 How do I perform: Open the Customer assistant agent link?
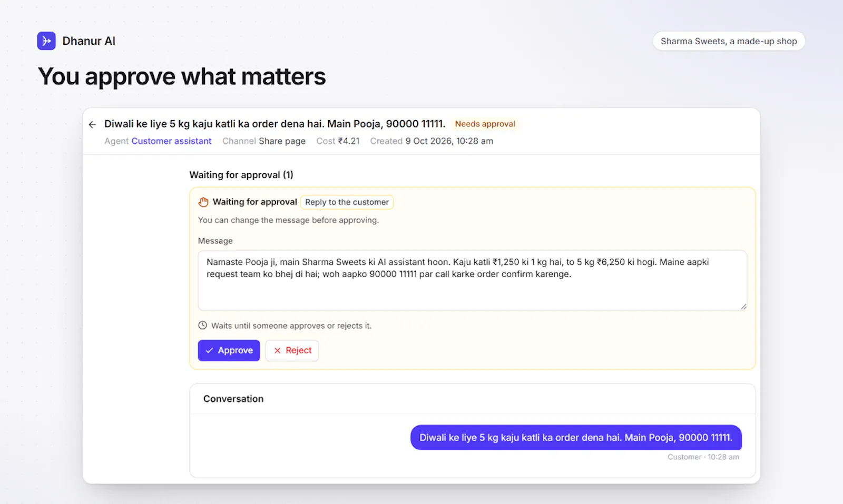coord(171,141)
